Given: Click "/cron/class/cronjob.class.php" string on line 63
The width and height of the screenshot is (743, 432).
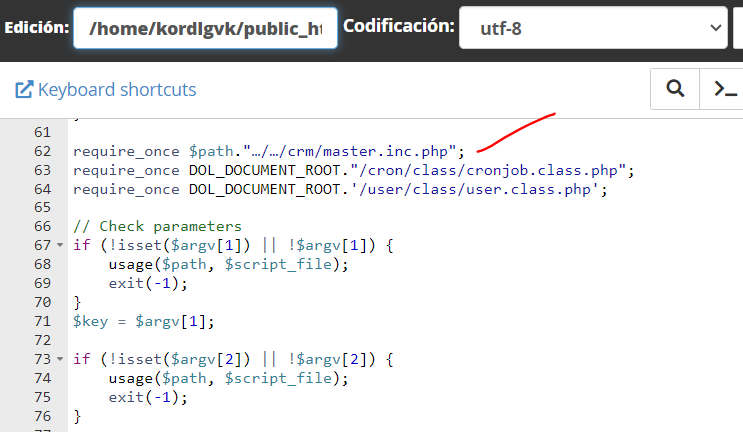Looking at the screenshot, I should pyautogui.click(x=489, y=171).
